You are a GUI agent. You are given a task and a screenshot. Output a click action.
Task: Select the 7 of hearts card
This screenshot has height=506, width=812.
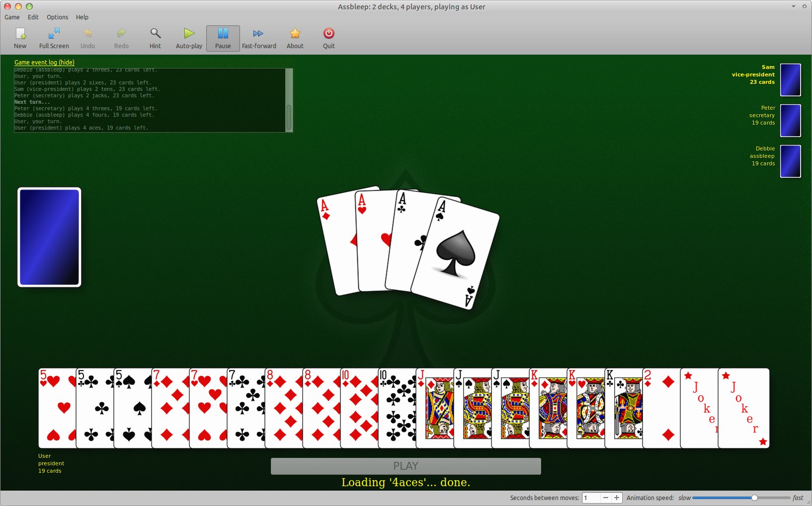pos(208,408)
